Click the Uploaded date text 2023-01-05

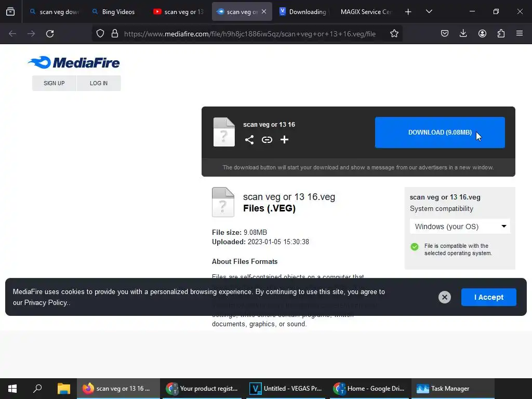pos(278,242)
